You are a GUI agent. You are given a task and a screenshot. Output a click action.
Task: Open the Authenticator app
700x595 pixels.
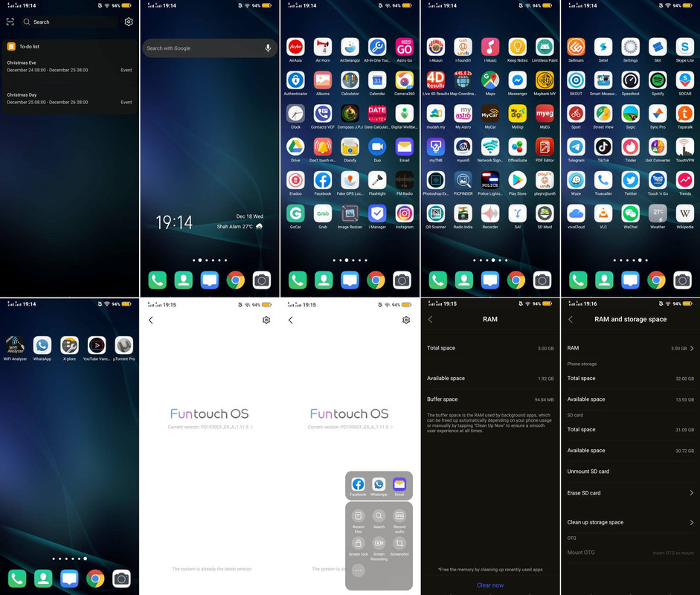pos(295,80)
